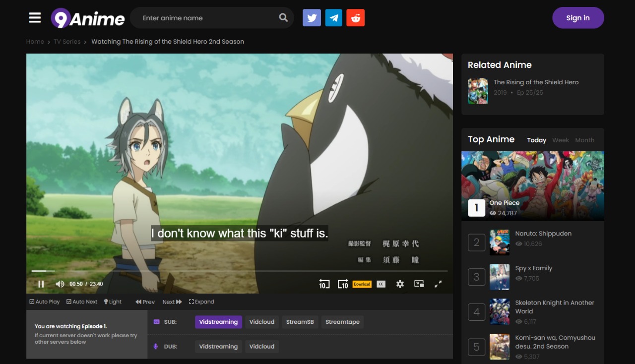Go to Next episode
The height and width of the screenshot is (364, 635).
click(x=172, y=302)
